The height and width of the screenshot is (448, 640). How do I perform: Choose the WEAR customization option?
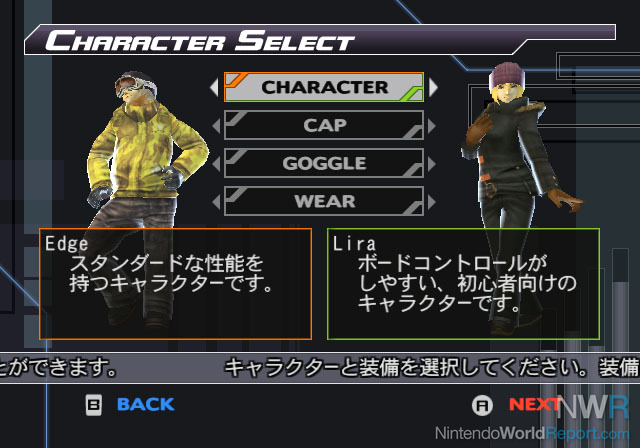pyautogui.click(x=324, y=201)
